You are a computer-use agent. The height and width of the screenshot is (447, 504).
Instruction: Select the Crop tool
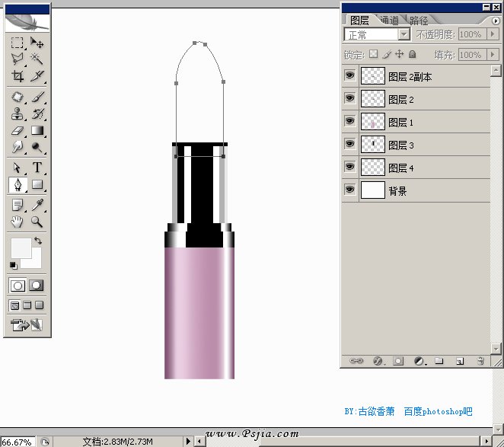click(17, 76)
